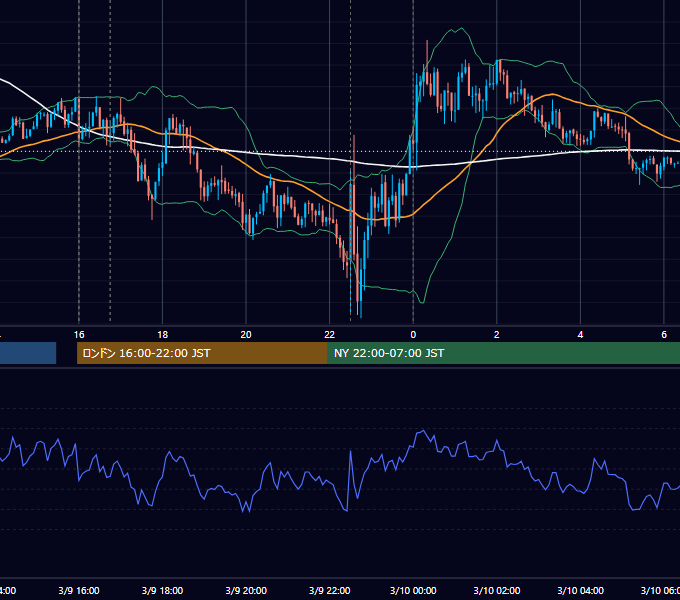Click the 6 hour label on the upper chart

(x=664, y=335)
